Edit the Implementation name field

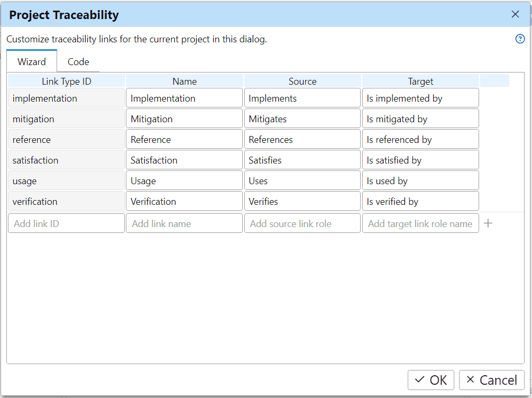(184, 98)
